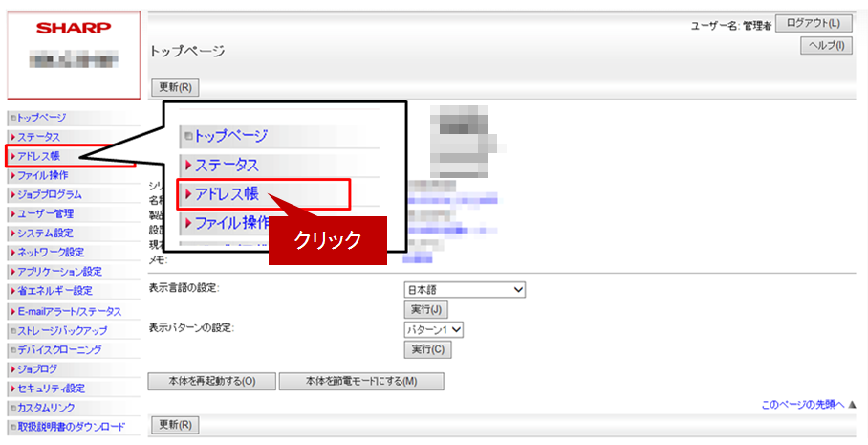Click the SHARP logo

point(74,28)
